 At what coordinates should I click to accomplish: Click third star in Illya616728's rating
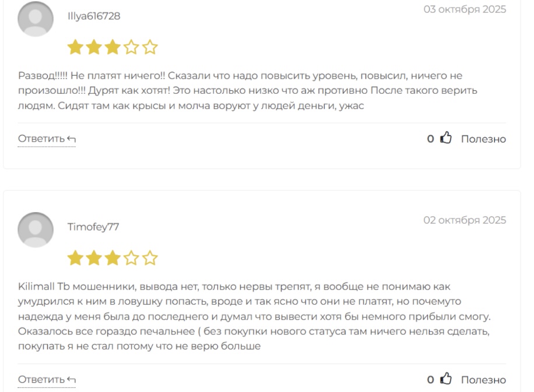pos(113,47)
